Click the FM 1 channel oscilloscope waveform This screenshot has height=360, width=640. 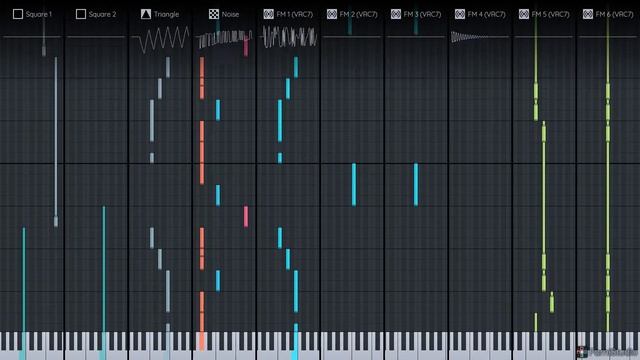tap(289, 37)
